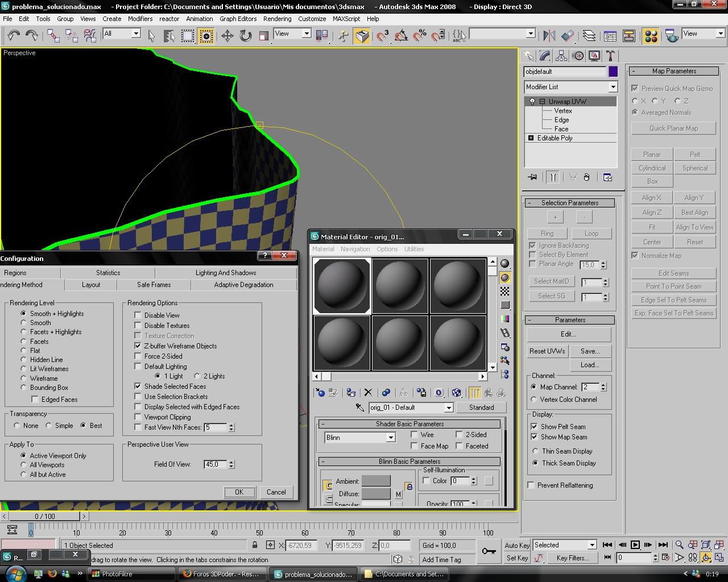Click the Field Of View value field
The image size is (728, 582).
(x=216, y=464)
